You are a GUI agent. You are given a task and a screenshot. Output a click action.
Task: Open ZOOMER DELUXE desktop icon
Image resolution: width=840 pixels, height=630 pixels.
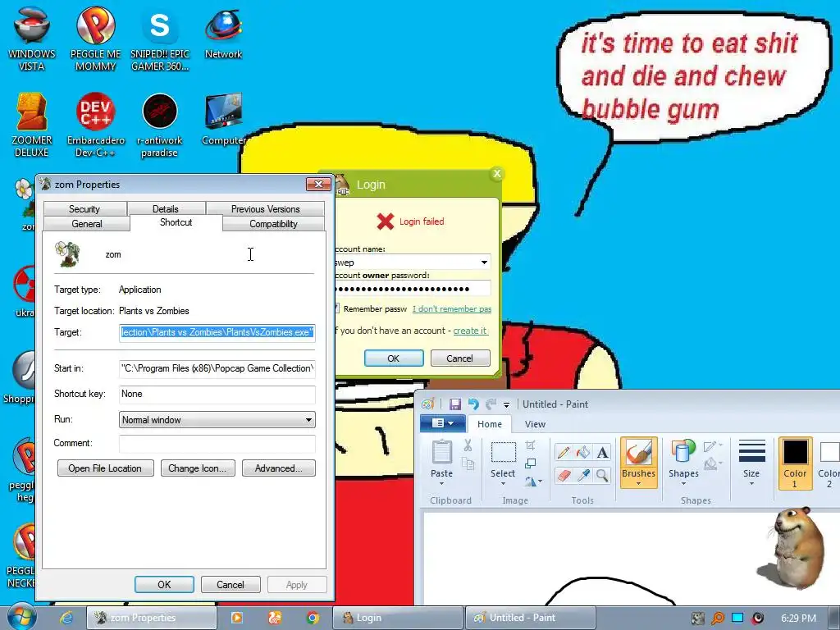32,126
